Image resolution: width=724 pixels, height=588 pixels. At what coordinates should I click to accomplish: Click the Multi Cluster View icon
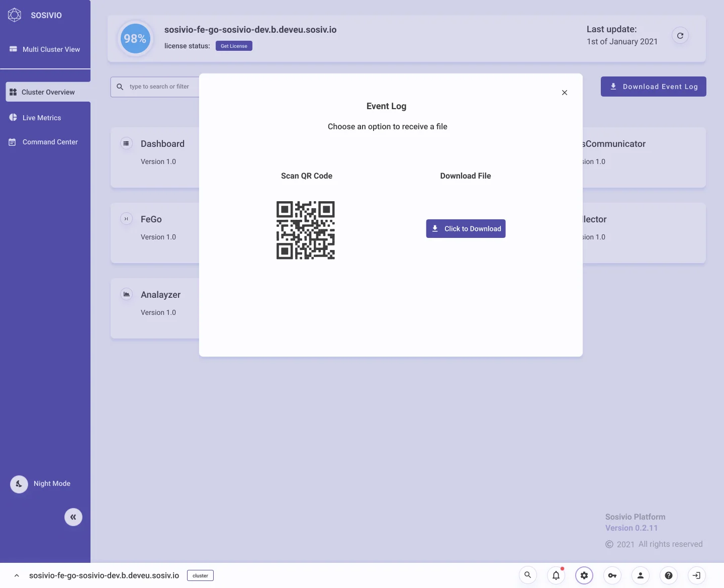[x=14, y=49]
